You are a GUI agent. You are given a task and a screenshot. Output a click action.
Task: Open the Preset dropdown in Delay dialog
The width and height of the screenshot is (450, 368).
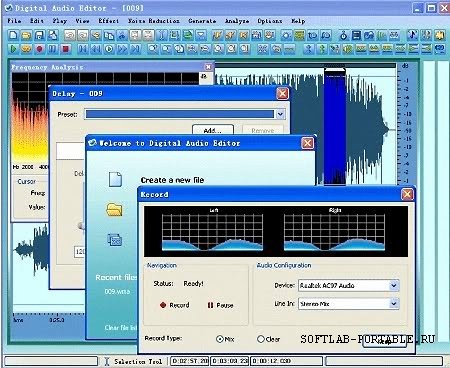[x=280, y=114]
